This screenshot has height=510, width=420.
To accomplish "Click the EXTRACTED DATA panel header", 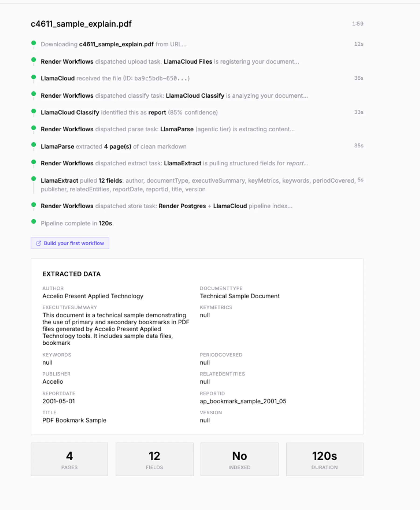I will (x=71, y=274).
